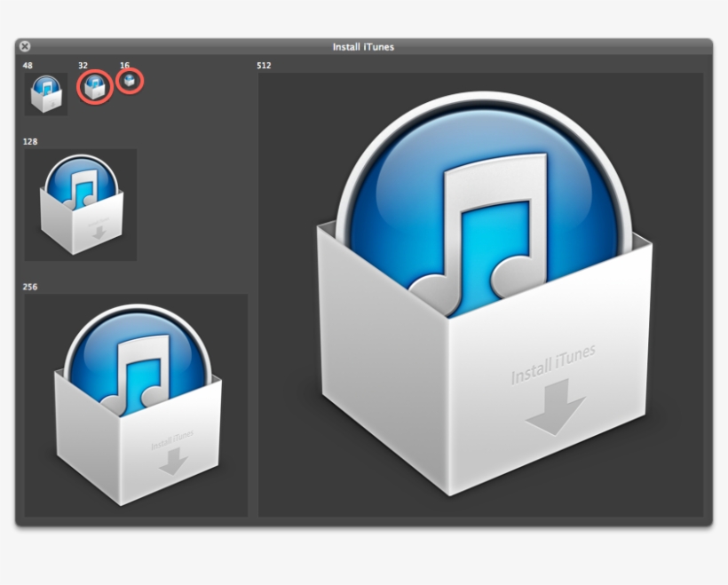This screenshot has height=585, width=728.
Task: Select the 256 size iTunes icon preview
Action: click(136, 406)
